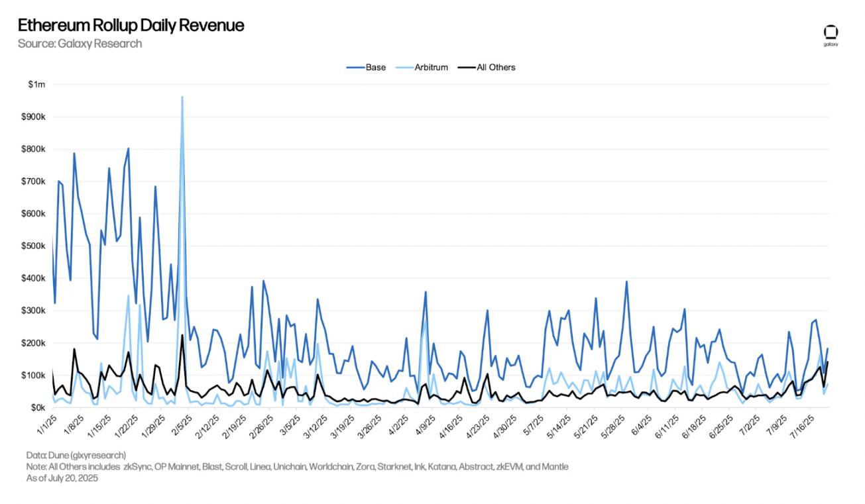Click the Arbitrum peak near $960k
Screen dimensions: 865x504
coord(182,97)
